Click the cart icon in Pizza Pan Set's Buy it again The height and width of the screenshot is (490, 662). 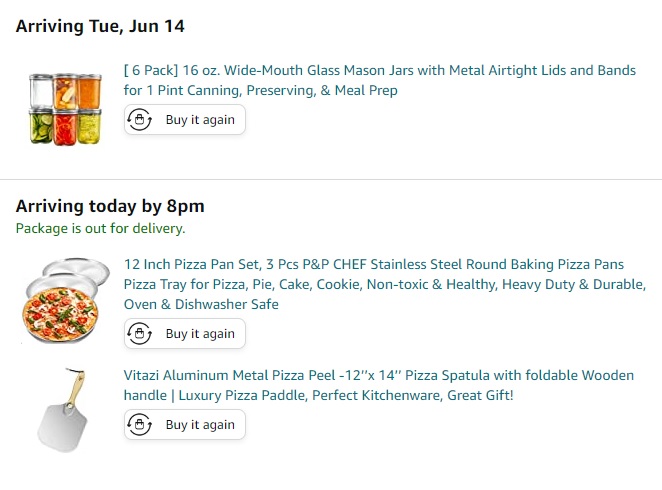point(140,334)
